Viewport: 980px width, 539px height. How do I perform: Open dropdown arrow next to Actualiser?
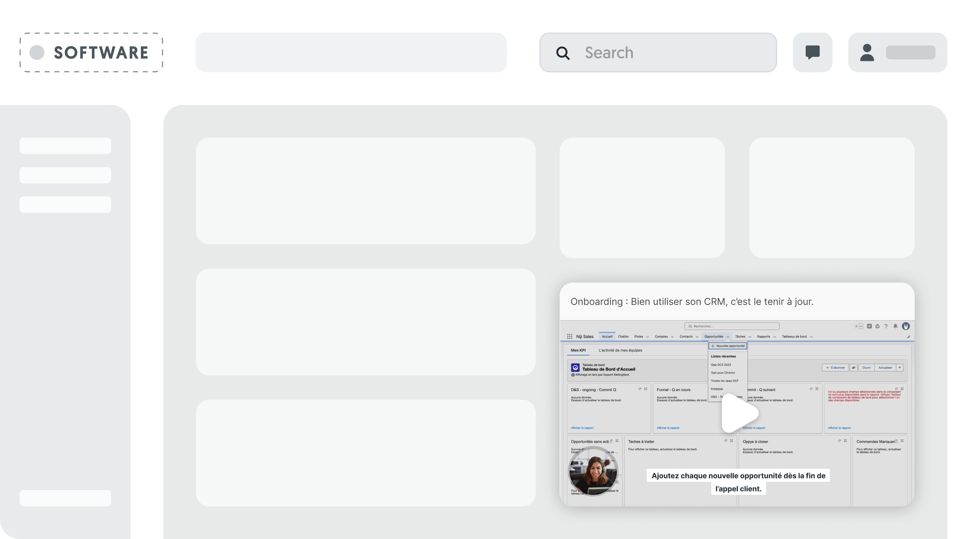pyautogui.click(x=900, y=367)
